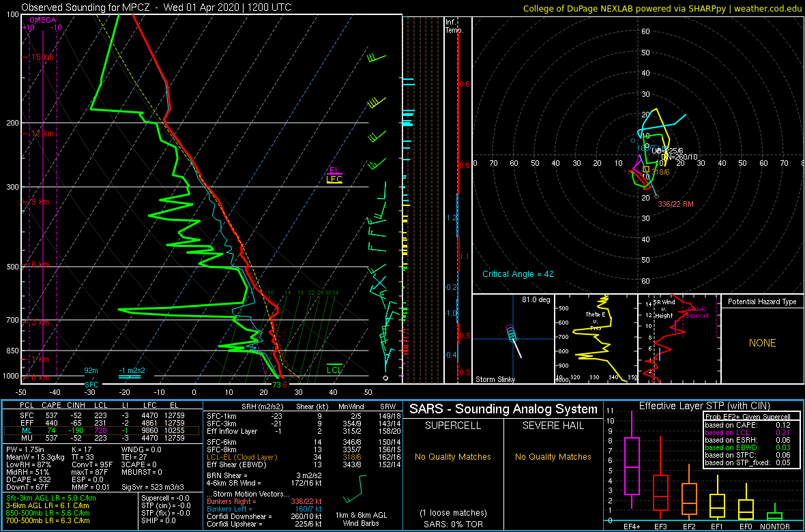Click the SUPERCELL column heading
Viewport: 805px width, 532px height.
pyautogui.click(x=454, y=427)
